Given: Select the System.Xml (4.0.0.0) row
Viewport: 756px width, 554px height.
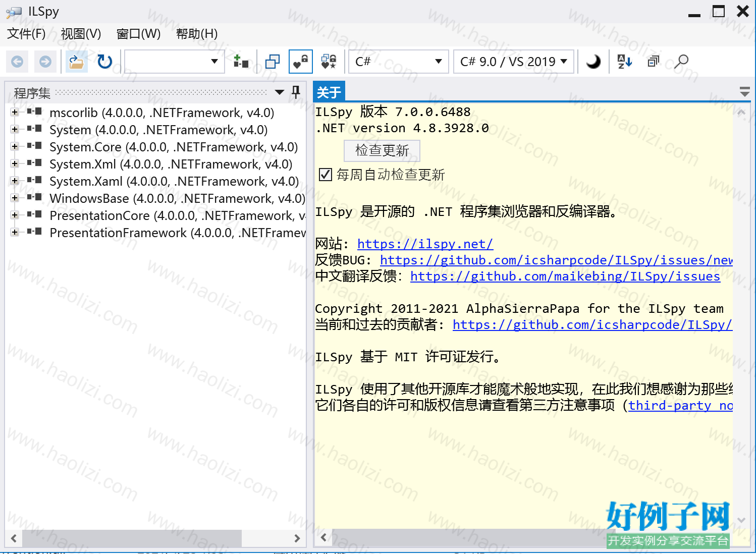Looking at the screenshot, I should [x=171, y=163].
